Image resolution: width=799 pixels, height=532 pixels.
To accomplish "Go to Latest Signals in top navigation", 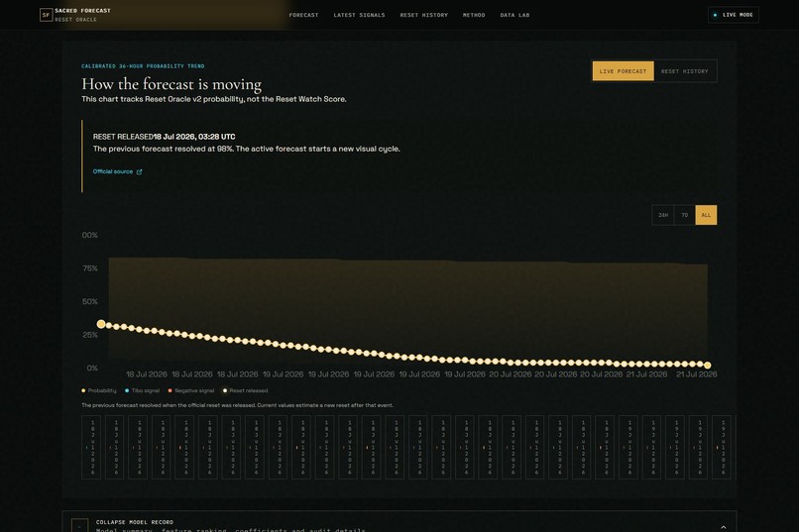I will [359, 15].
